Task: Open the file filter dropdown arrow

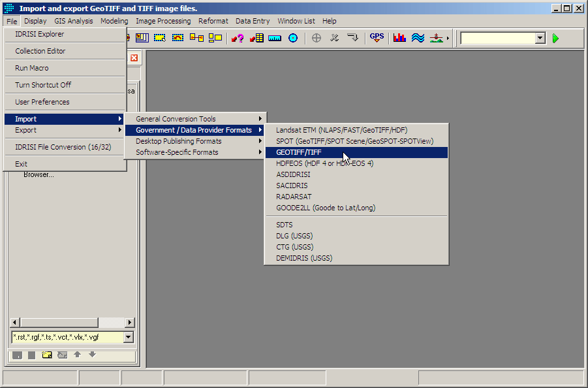Action: 129,337
